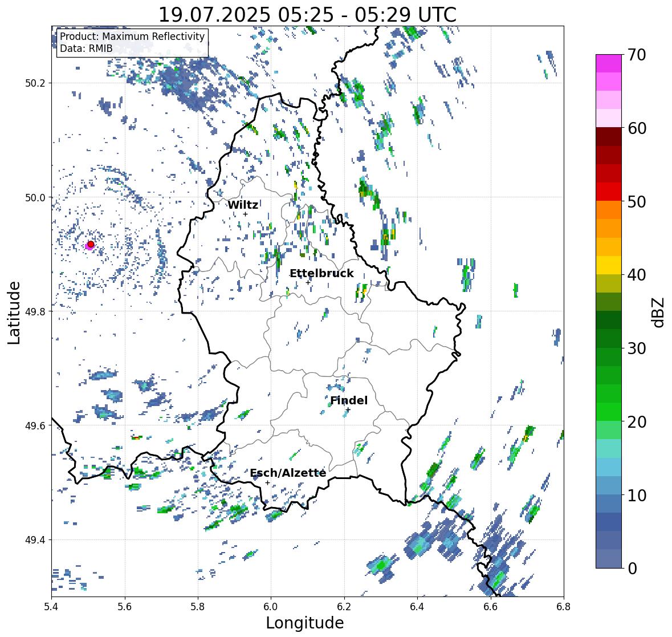Click colorbar tick value 40
This screenshot has height=637, width=672.
click(637, 275)
